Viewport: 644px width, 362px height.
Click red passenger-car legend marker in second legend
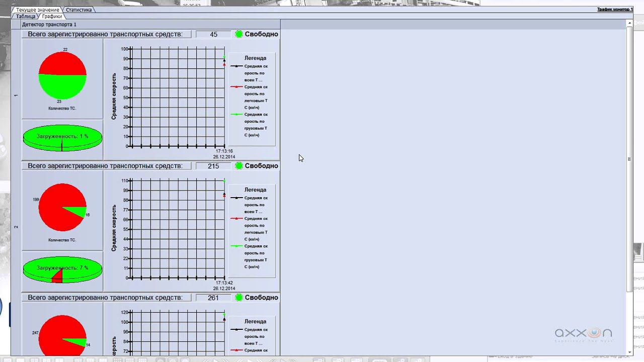(x=236, y=218)
